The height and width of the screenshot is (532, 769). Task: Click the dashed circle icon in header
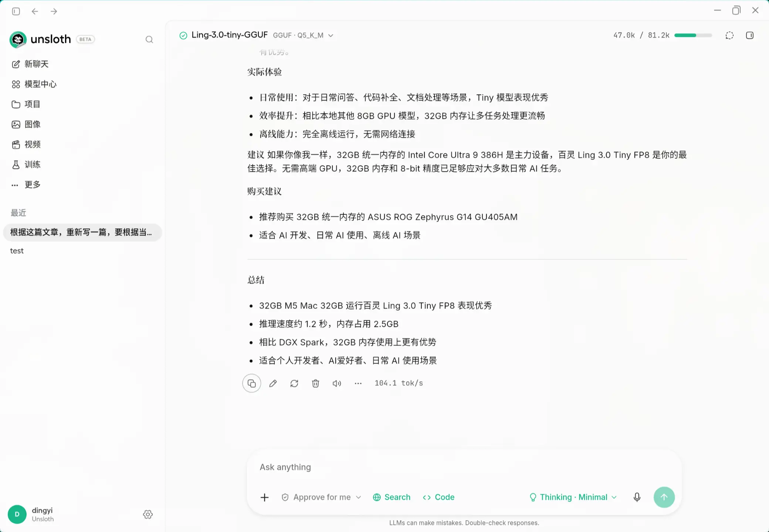729,35
